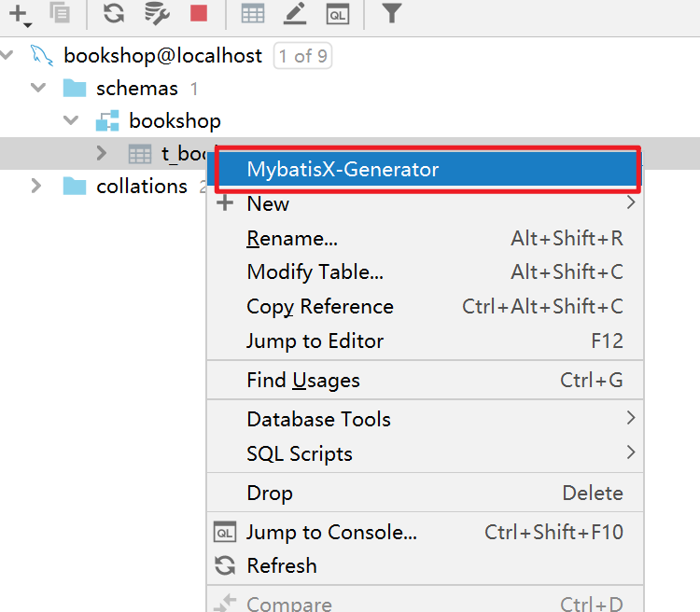700x612 pixels.
Task: Click the schemas folder icon
Action: [75, 88]
